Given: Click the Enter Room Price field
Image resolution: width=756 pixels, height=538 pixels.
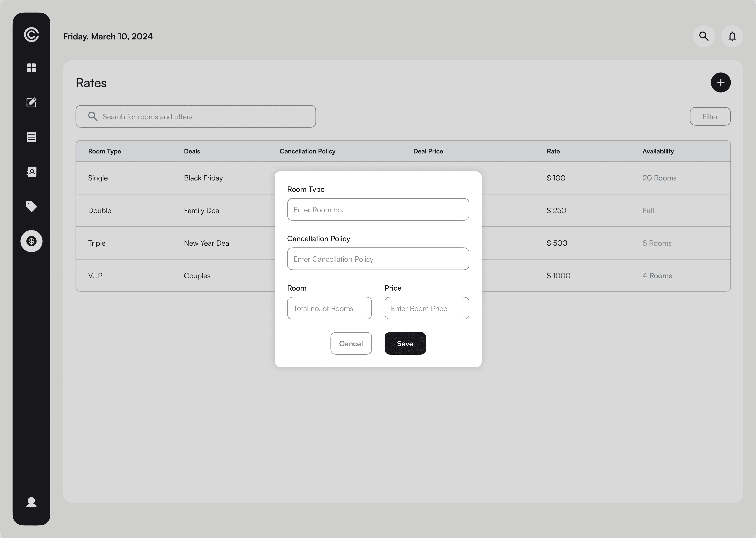Looking at the screenshot, I should click(427, 308).
